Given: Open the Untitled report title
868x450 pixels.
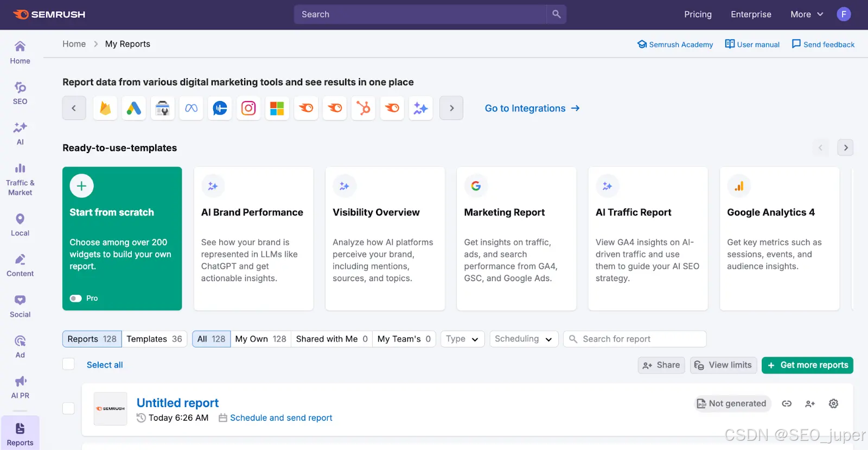Looking at the screenshot, I should (177, 403).
